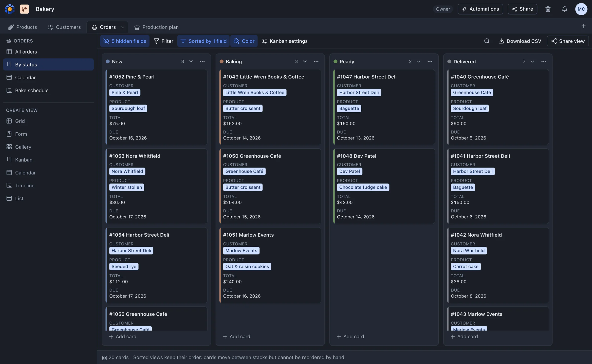Download CSV of this view
Viewport: 592px width, 364px height.
(x=520, y=41)
